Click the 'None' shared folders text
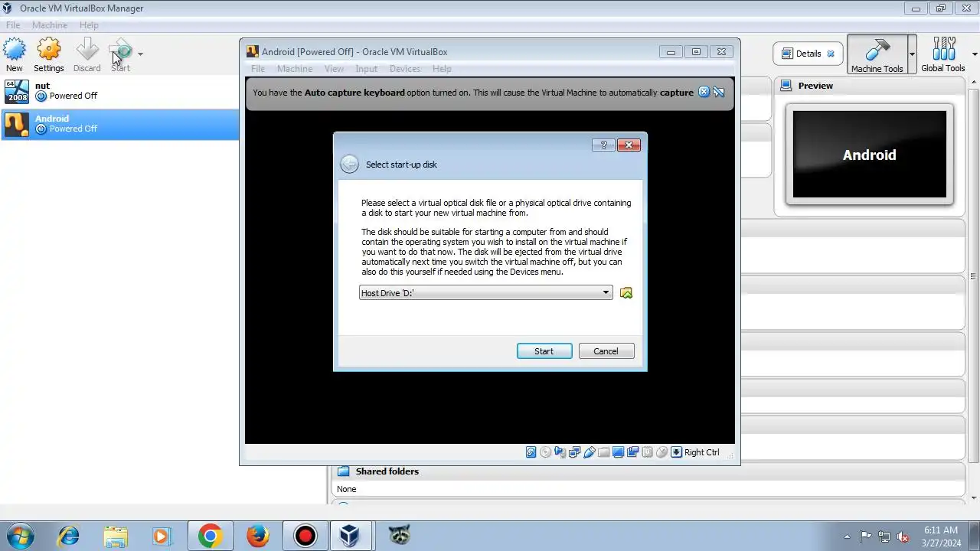This screenshot has height=551, width=980. 347,489
